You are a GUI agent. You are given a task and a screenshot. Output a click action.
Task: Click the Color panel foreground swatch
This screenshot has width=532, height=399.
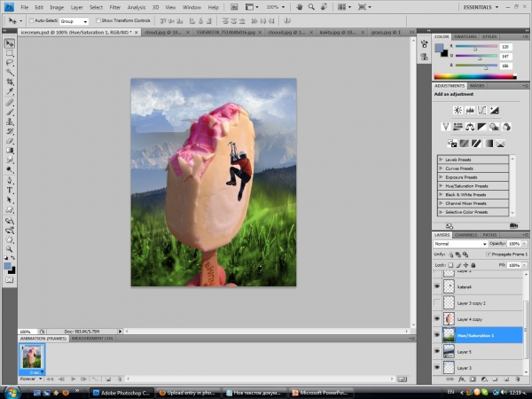(x=439, y=48)
